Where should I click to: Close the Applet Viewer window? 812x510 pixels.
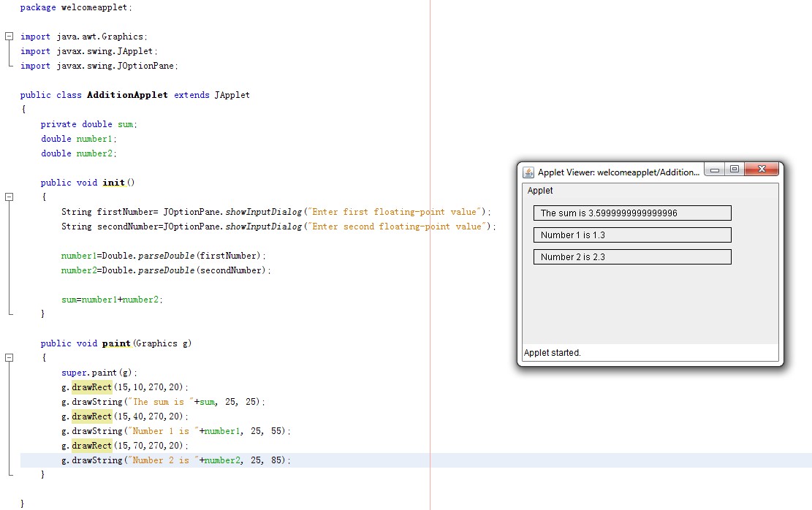click(762, 170)
